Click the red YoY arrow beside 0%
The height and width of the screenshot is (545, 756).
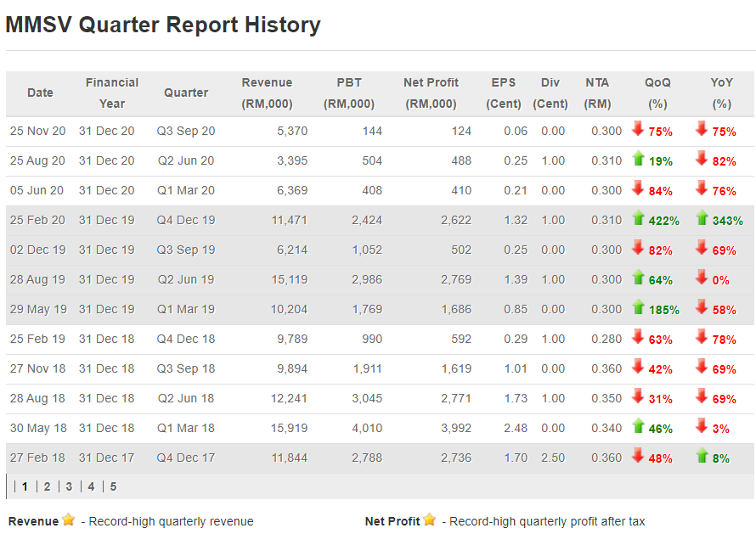[702, 278]
